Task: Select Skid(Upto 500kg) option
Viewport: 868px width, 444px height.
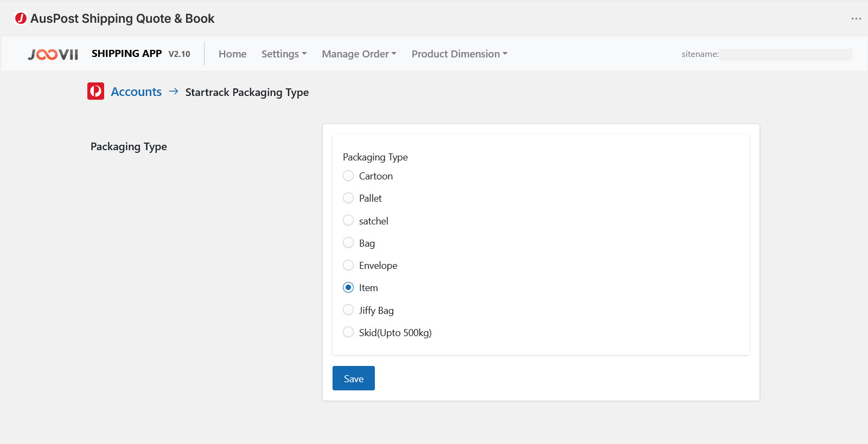Action: [x=348, y=332]
